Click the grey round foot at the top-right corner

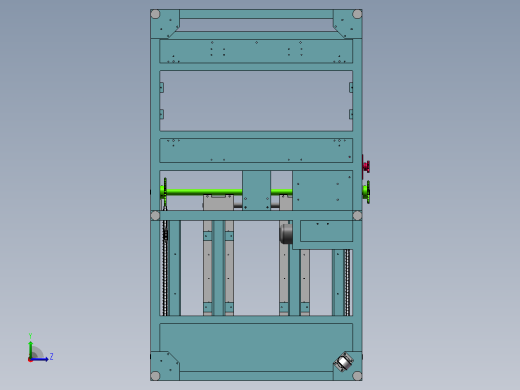pyautogui.click(x=357, y=14)
